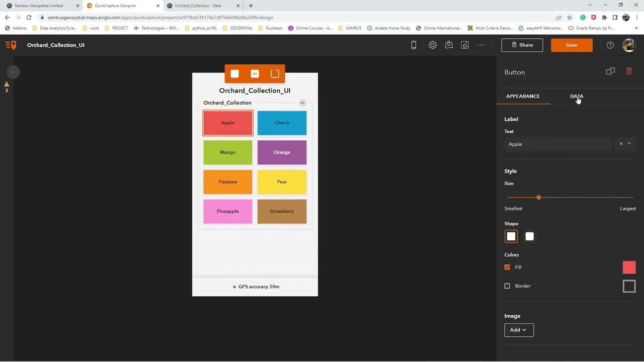Open the Border color swatch
The image size is (644, 362).
pos(629,286)
